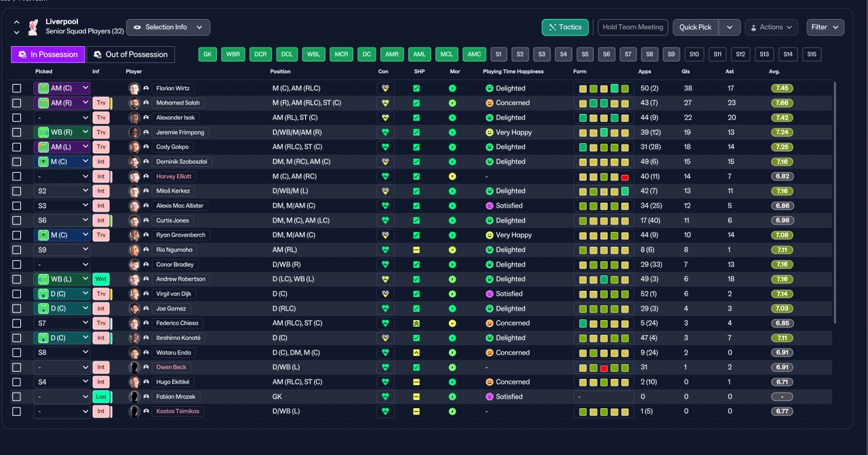Tick the checkbox for Kostas Tsimikas row
868x455 pixels.
(x=17, y=412)
